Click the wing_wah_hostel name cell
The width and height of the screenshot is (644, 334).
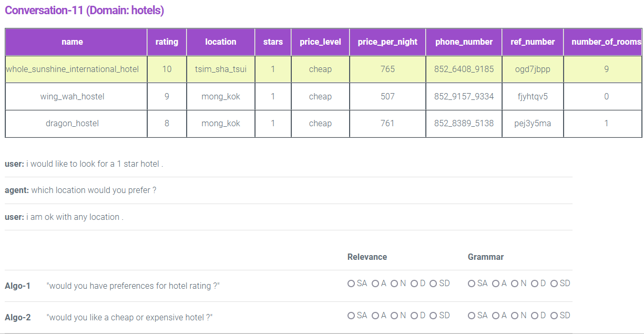point(73,97)
